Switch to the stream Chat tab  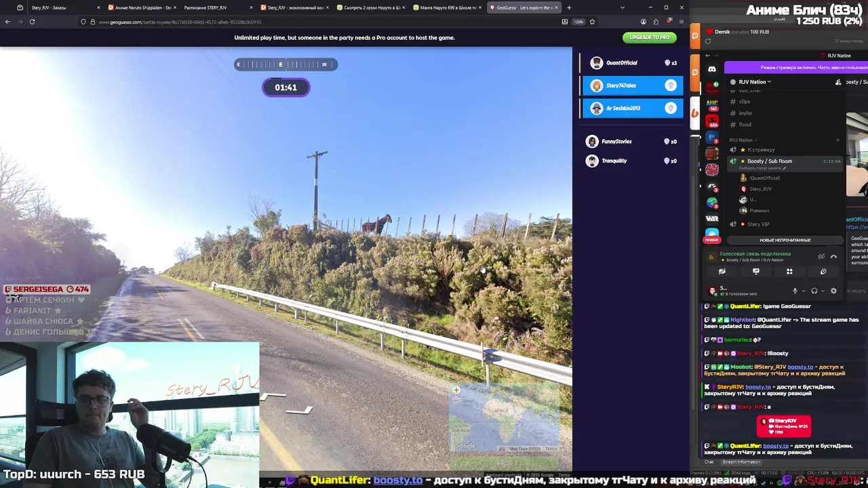click(x=709, y=462)
